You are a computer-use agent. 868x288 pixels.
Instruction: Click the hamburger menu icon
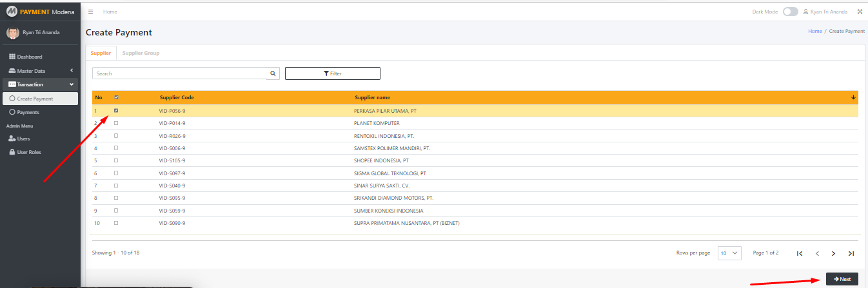pos(90,12)
